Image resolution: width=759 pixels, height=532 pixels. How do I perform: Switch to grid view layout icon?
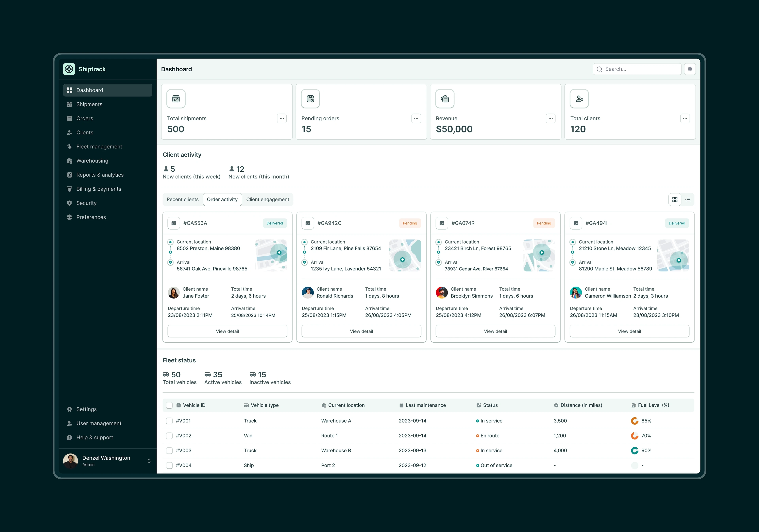[675, 199]
